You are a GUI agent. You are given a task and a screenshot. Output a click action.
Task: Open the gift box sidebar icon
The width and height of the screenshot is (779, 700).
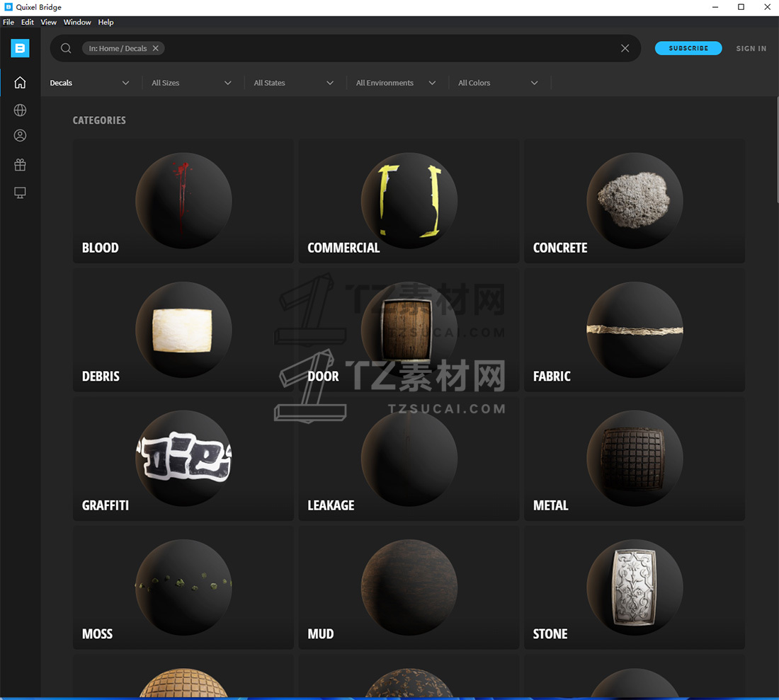pos(20,165)
